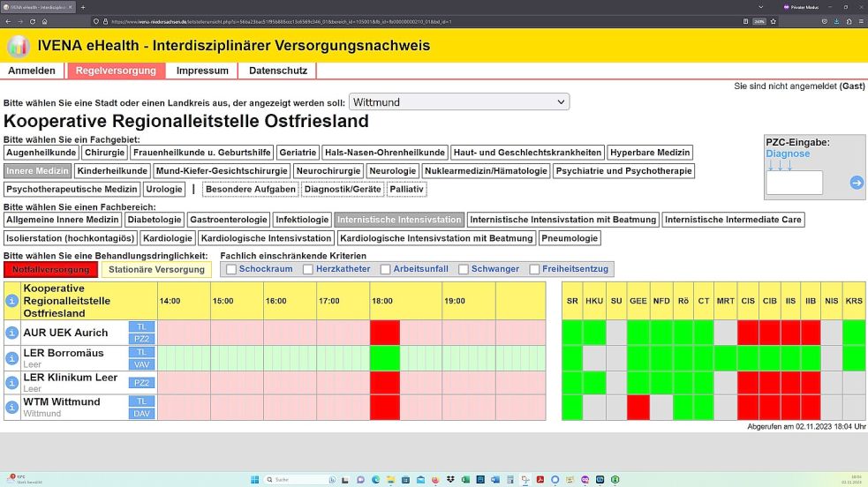Tick the Arbeitsunfall checkbox
Screen dimensions: 868x487
click(386, 269)
